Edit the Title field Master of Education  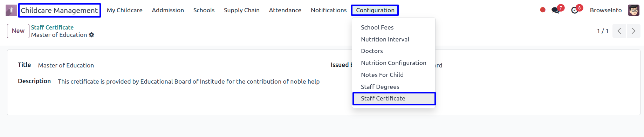tap(66, 65)
